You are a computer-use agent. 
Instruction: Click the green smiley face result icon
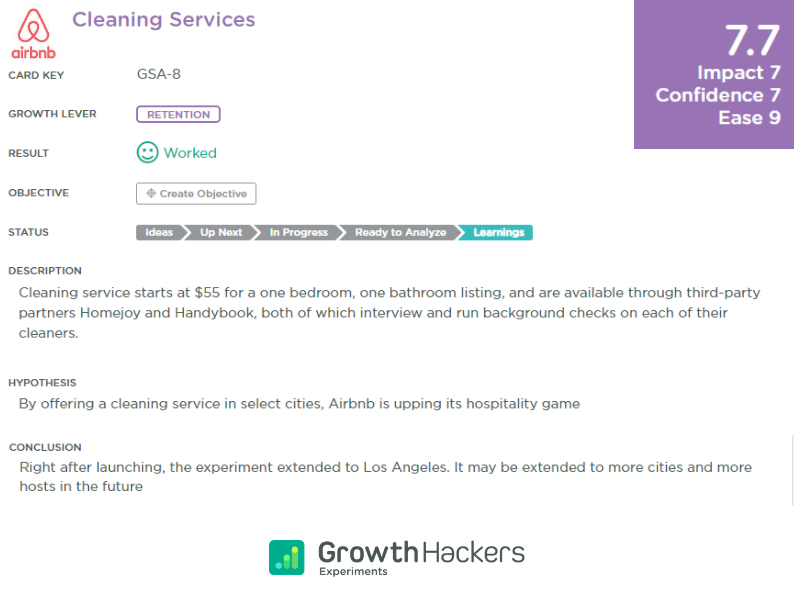pyautogui.click(x=147, y=152)
